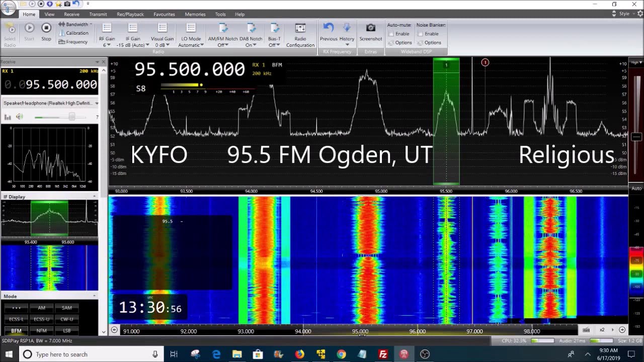Viewport: 644px width, 362px height.
Task: Open the Bandwidth menu
Action: pyautogui.click(x=75, y=24)
